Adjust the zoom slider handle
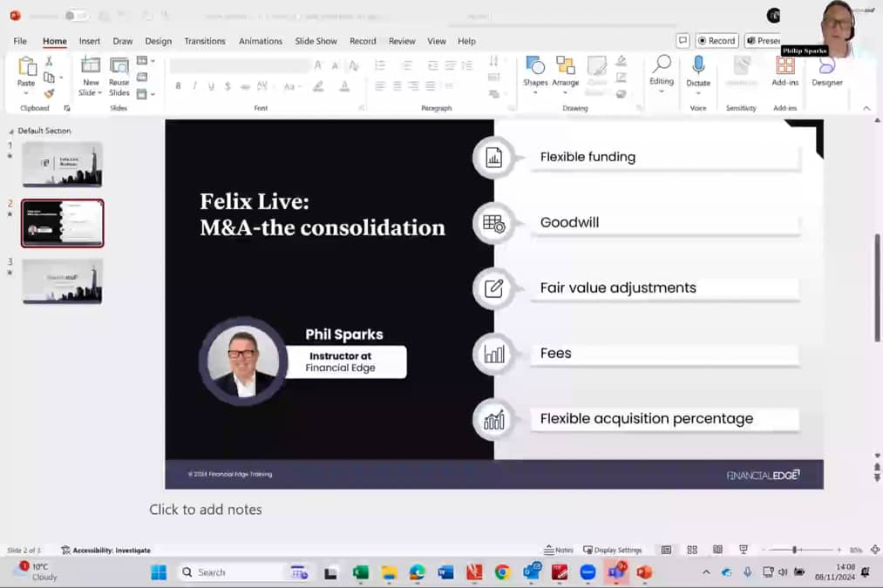883x588 pixels. click(794, 550)
